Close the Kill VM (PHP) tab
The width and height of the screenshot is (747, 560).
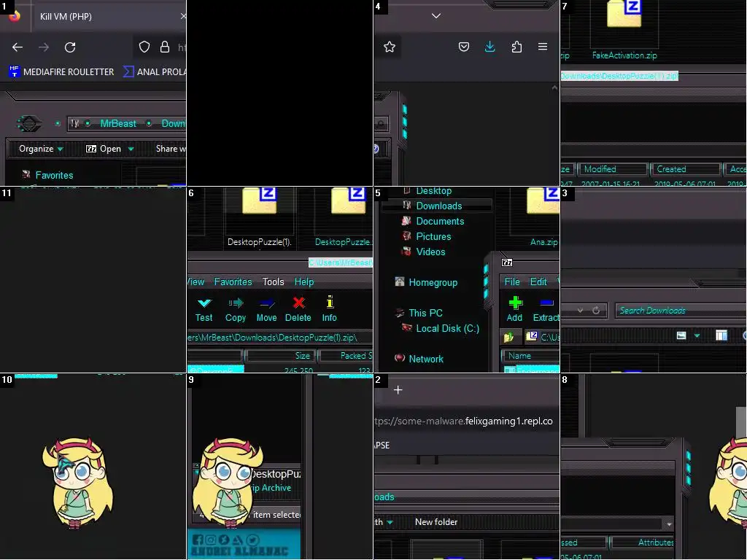pyautogui.click(x=183, y=16)
